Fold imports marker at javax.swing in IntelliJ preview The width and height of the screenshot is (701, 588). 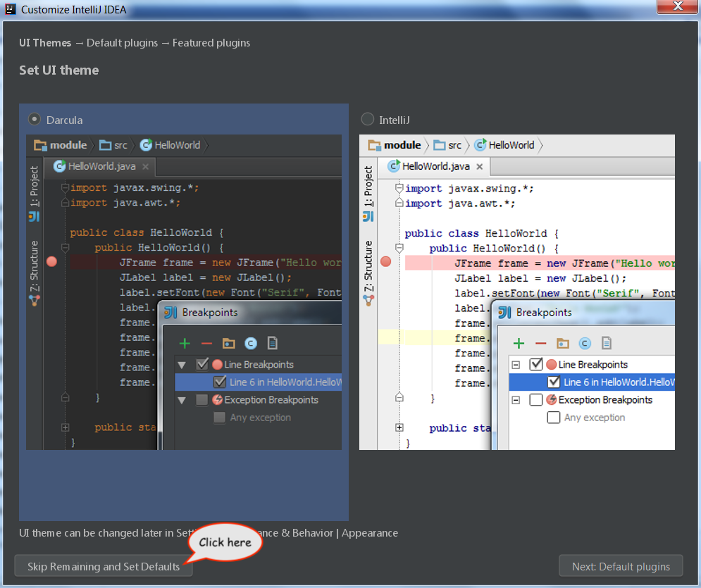[x=399, y=188]
